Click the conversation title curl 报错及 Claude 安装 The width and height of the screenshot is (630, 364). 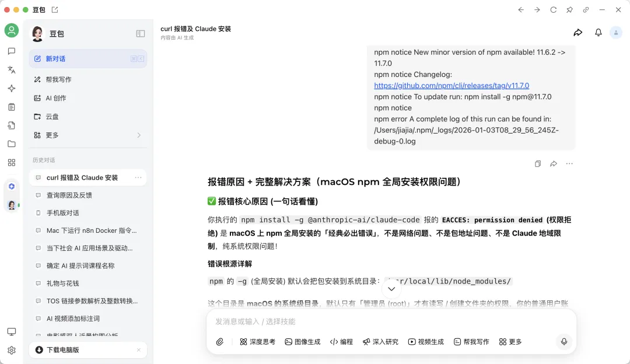pos(195,29)
